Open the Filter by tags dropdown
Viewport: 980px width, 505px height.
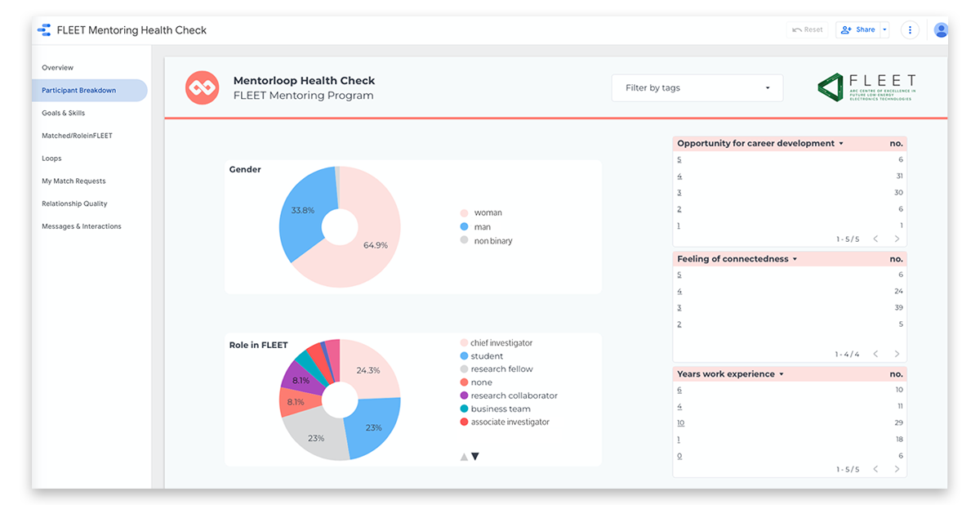(x=697, y=88)
